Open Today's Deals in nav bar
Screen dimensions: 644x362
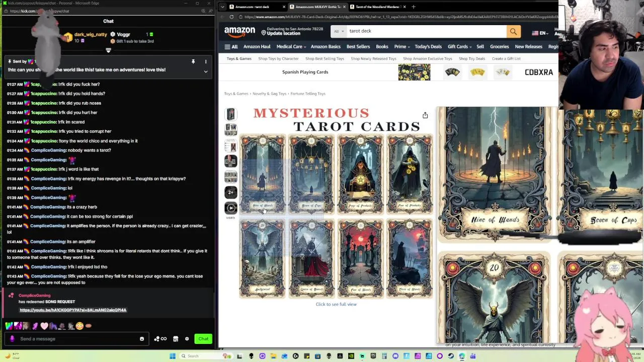(428, 47)
